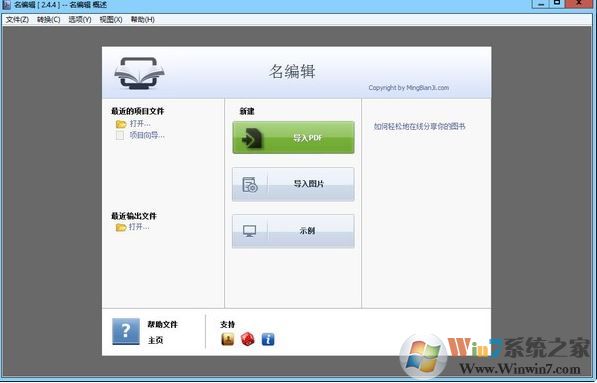Click the open book logo icon
This screenshot has width=597, height=383.
(139, 73)
